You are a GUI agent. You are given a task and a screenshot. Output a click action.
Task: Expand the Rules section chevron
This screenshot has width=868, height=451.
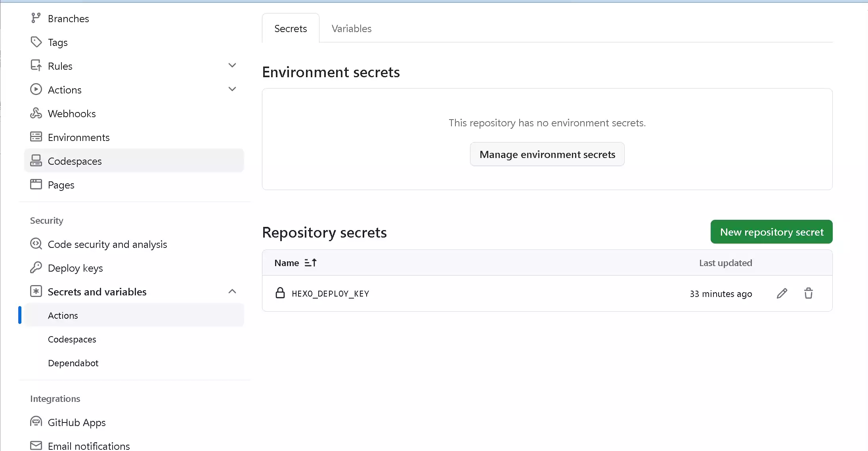pos(232,65)
